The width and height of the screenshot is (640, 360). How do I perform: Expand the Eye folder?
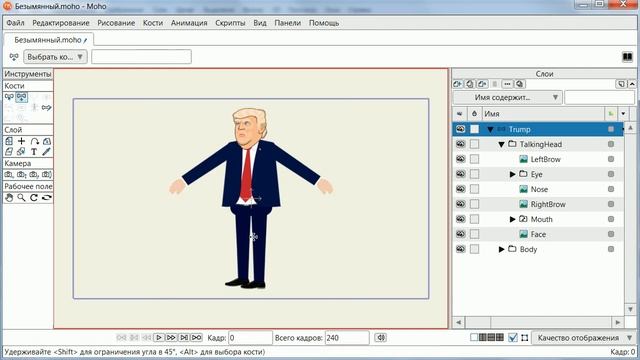coord(513,174)
